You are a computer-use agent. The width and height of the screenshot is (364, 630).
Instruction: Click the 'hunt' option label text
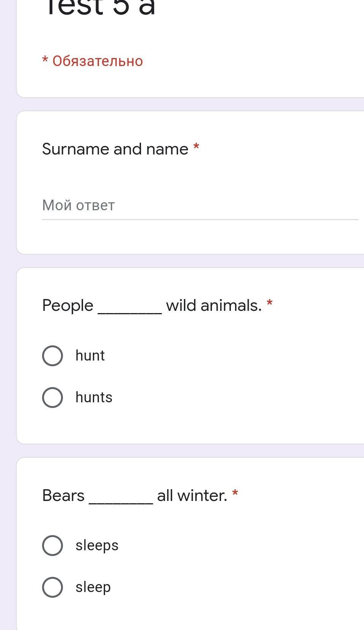(90, 356)
